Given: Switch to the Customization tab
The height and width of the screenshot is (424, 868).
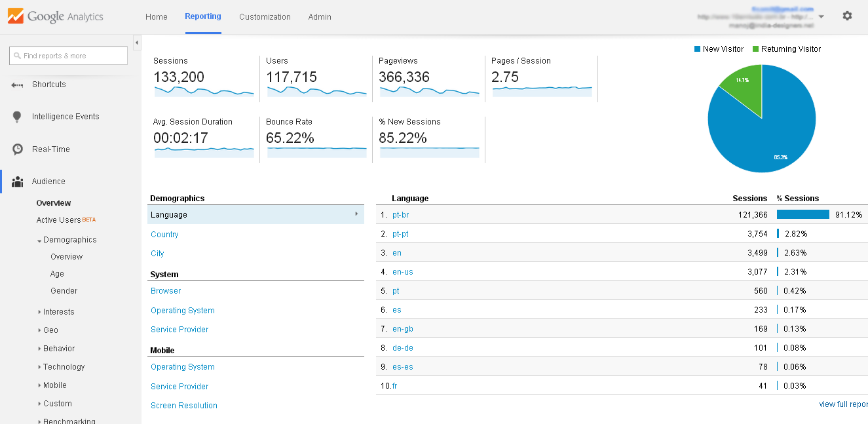Looking at the screenshot, I should pos(265,17).
